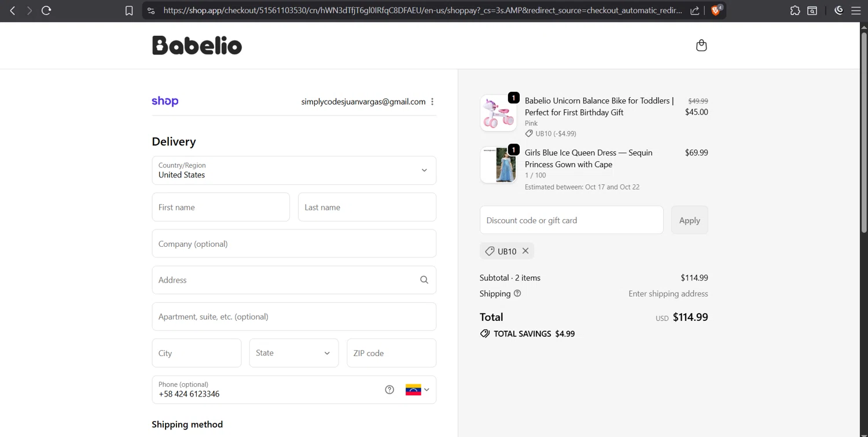Click the Total Savings tag icon
Screen dimensions: 868x437
[485, 334]
